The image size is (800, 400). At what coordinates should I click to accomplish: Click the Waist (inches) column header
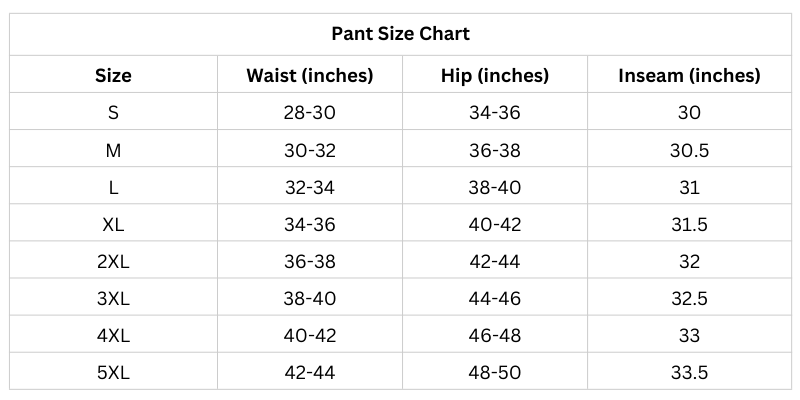click(x=310, y=75)
